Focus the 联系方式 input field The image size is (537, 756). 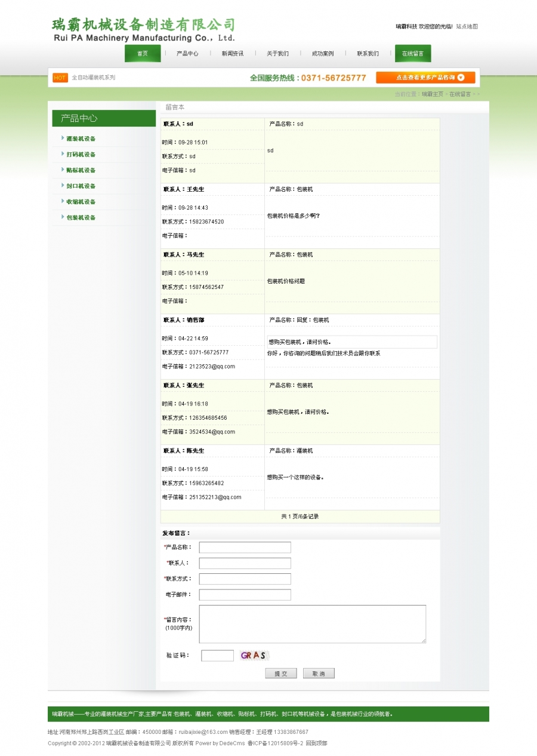click(245, 579)
